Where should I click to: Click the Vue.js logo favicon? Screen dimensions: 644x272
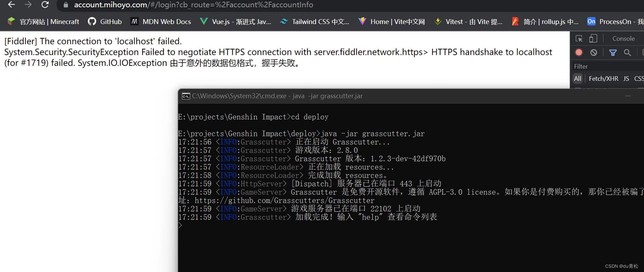[x=204, y=22]
